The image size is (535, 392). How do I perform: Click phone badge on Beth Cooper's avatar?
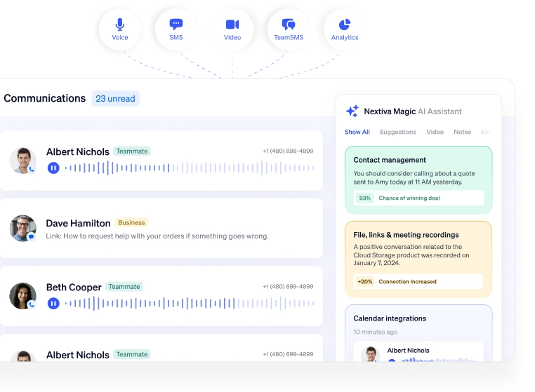pos(32,305)
